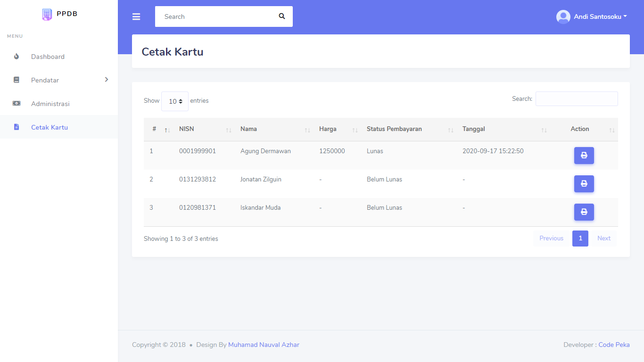Click the PPDB logo icon
The width and height of the screenshot is (644, 362).
(x=47, y=15)
